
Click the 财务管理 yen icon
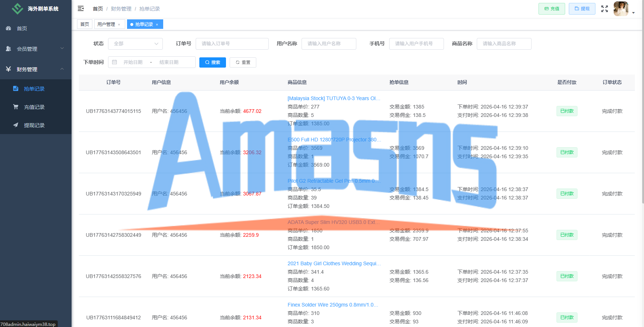click(8, 69)
